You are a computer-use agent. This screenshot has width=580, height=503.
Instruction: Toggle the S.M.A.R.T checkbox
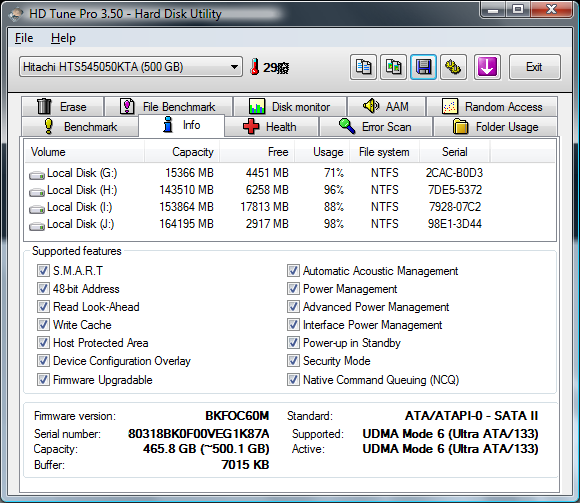pyautogui.click(x=43, y=271)
